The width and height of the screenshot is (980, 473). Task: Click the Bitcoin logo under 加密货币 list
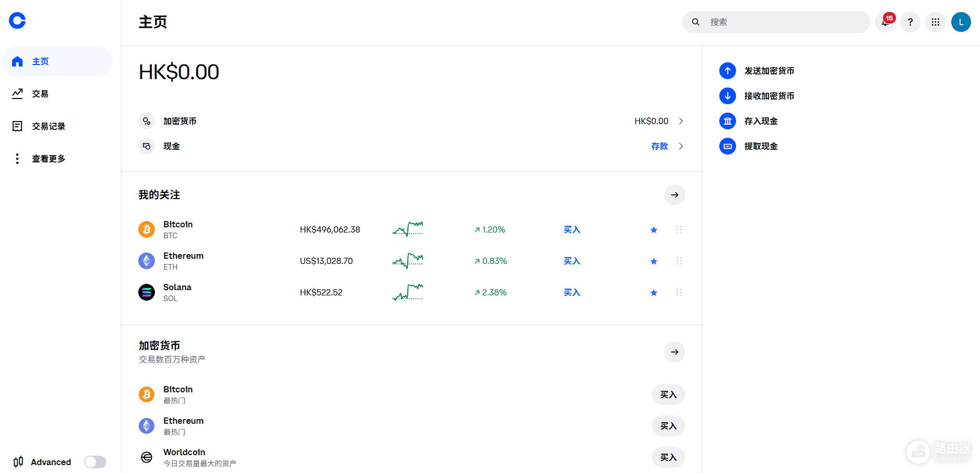147,394
